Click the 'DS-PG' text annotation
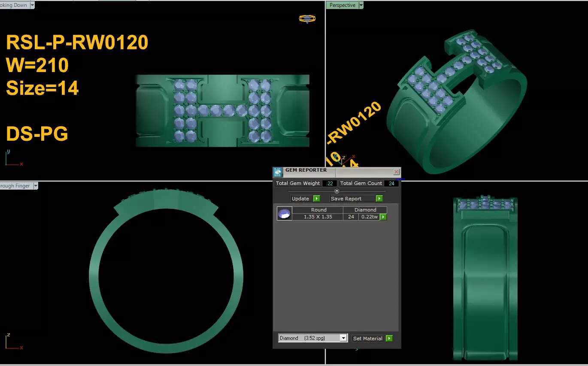The image size is (588, 366). tap(37, 134)
